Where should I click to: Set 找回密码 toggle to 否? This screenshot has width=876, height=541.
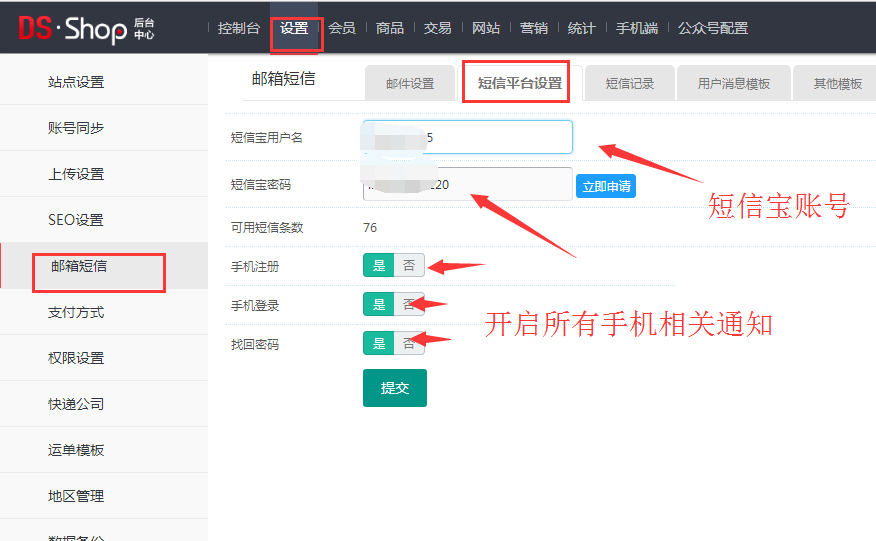tap(409, 344)
